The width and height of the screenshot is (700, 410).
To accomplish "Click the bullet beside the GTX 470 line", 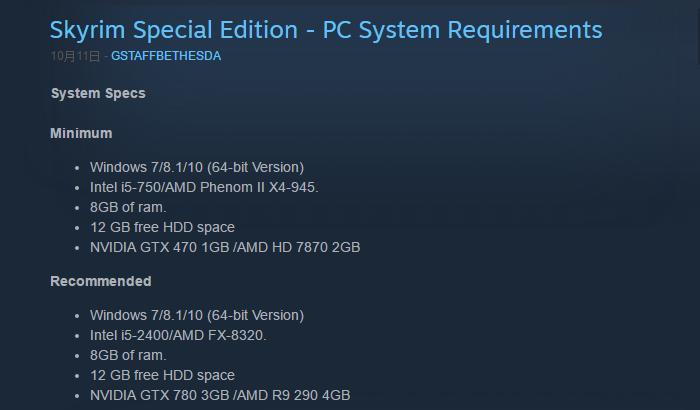I will [78, 248].
